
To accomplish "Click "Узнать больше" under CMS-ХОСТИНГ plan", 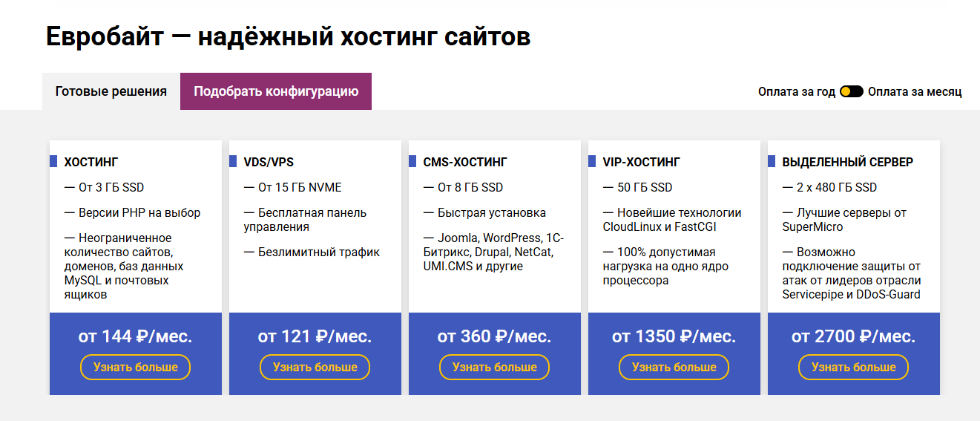I will coord(495,367).
